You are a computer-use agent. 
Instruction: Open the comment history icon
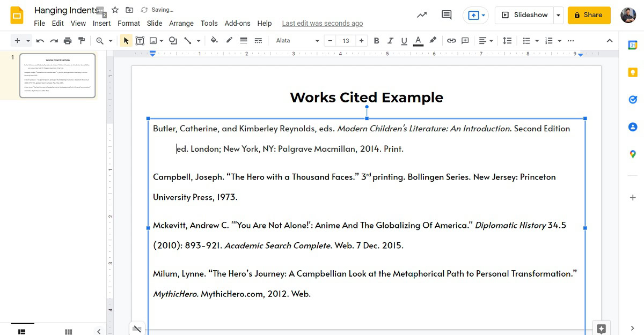447,15
